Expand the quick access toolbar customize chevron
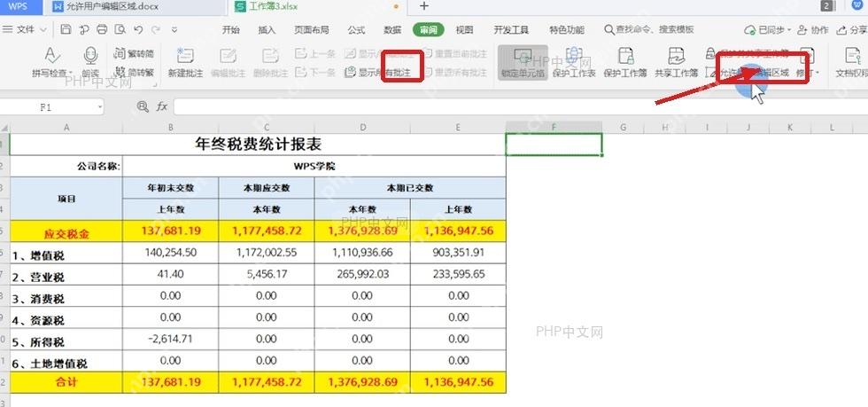Screen dimensions: 868x407 pos(174,29)
